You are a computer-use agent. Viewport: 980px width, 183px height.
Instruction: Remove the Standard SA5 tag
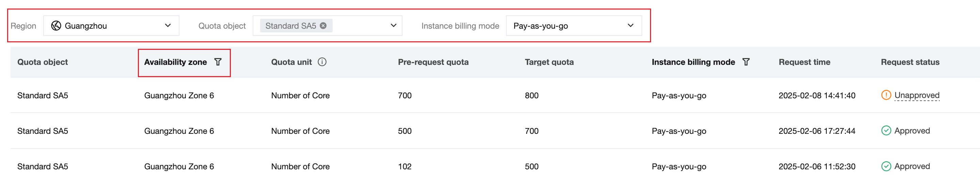click(323, 26)
